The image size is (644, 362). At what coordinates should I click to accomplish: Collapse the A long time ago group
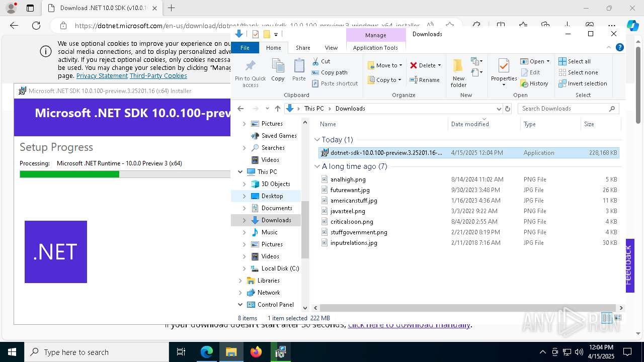click(317, 166)
